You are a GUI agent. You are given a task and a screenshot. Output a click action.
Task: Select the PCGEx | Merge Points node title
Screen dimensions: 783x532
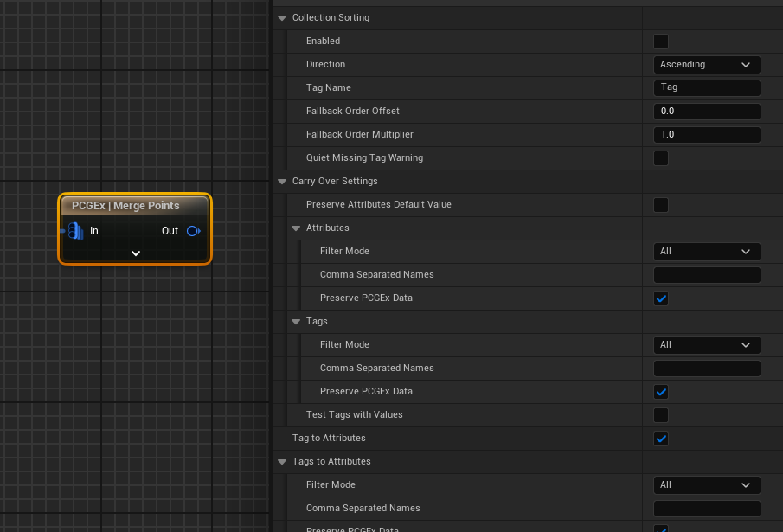pos(126,206)
